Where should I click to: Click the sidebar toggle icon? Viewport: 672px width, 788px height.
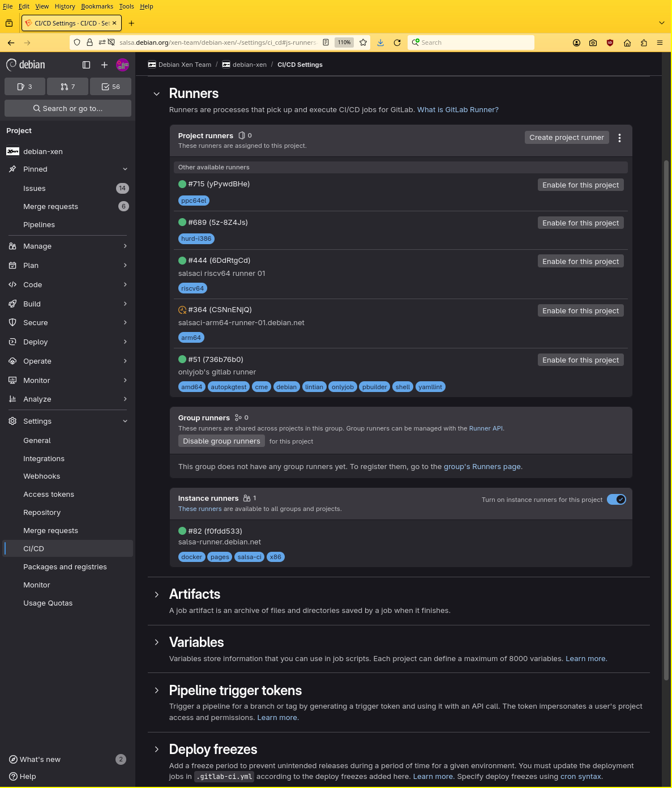tap(86, 65)
